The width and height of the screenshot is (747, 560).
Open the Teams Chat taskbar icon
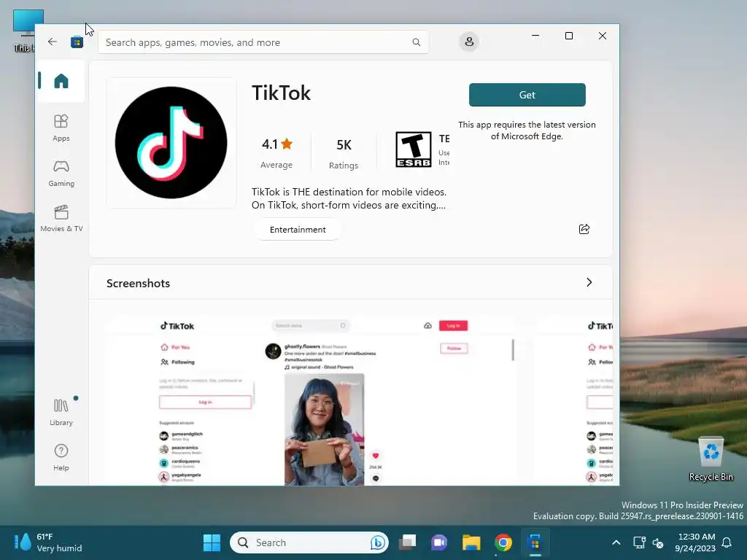[x=438, y=542]
